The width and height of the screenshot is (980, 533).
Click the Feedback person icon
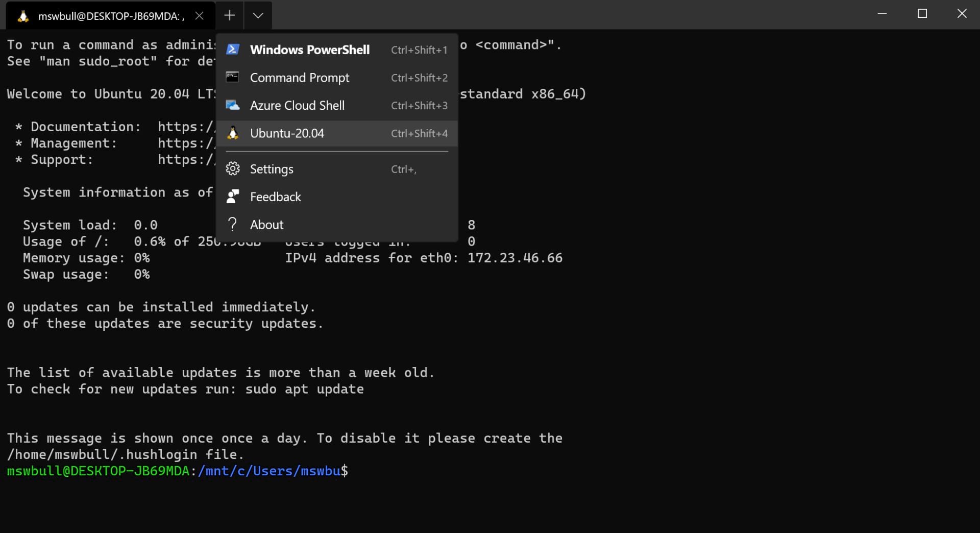(x=233, y=196)
